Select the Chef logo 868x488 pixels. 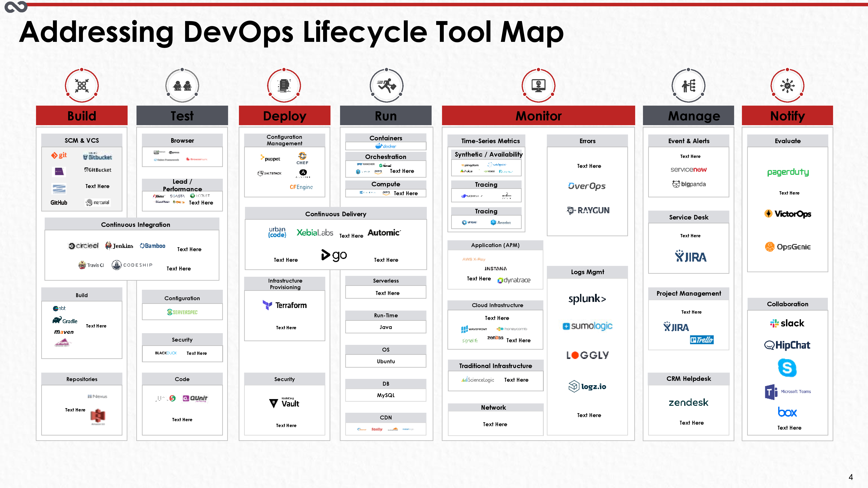pos(302,158)
